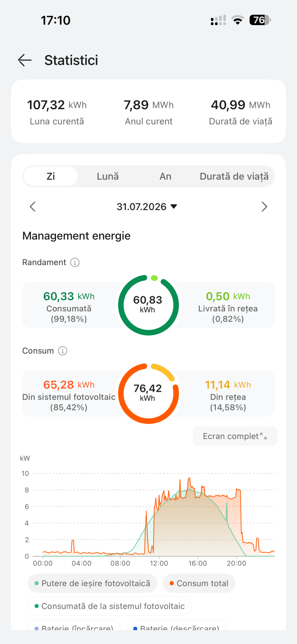Screen dimensions: 297x644
Task: Toggle Consumată de la sistemul fotovoltaic series
Action: click(x=109, y=606)
